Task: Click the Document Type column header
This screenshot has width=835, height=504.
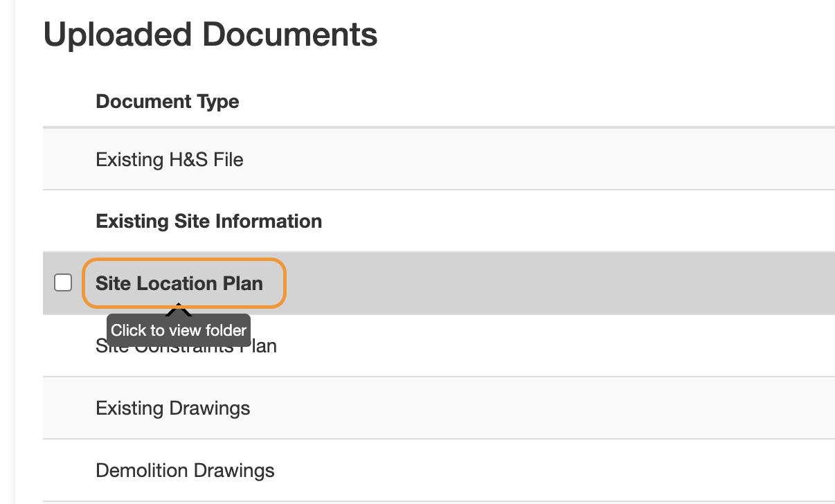Action: point(167,101)
